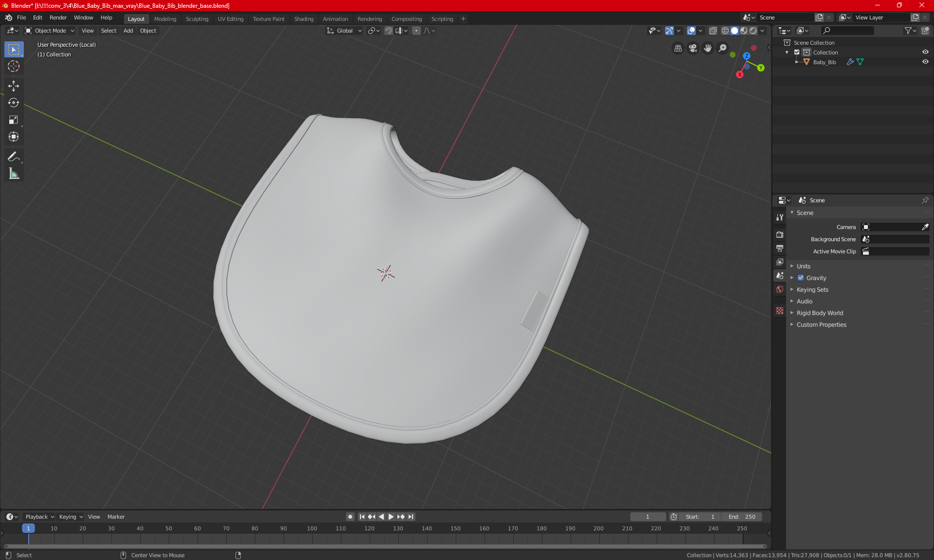Open the Object Mode dropdown
Screen dimensions: 934x560
click(50, 31)
